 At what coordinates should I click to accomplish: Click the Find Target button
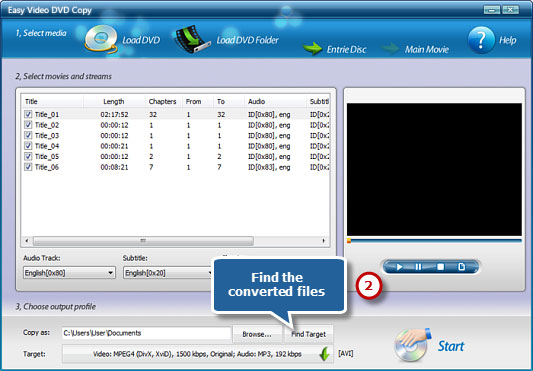(x=308, y=334)
